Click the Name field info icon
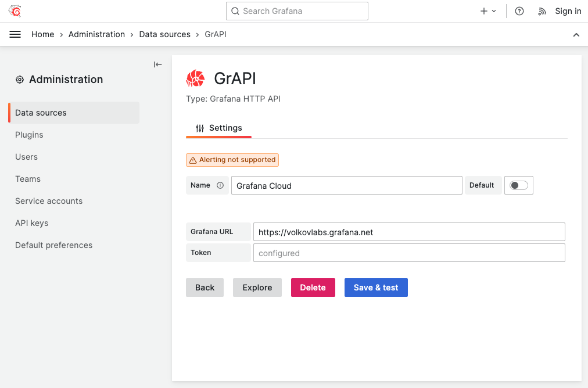 click(x=220, y=185)
